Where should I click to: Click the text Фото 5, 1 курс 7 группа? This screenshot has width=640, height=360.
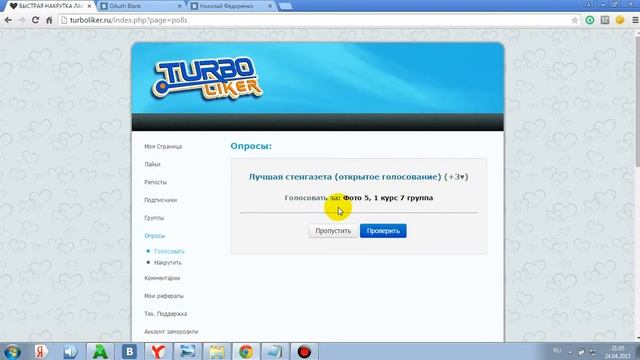(388, 198)
